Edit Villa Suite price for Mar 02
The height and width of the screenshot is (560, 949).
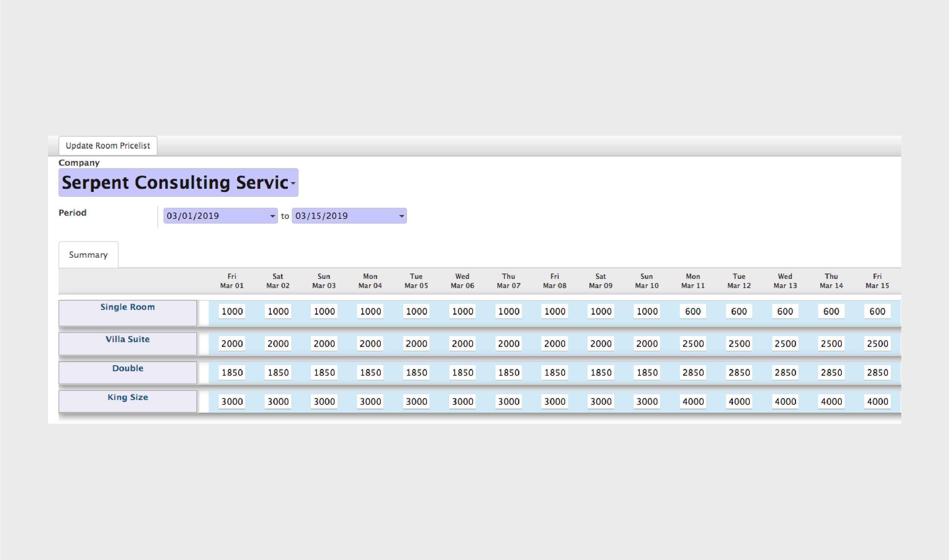(278, 344)
